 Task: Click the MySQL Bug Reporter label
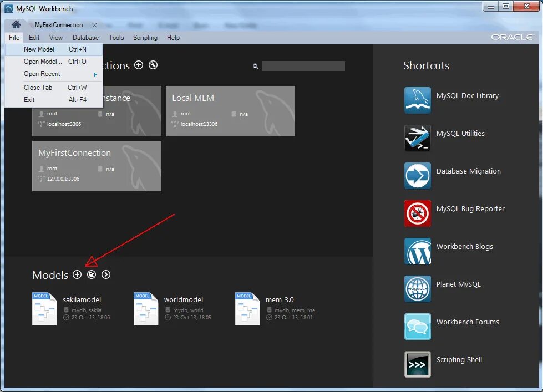(x=470, y=209)
